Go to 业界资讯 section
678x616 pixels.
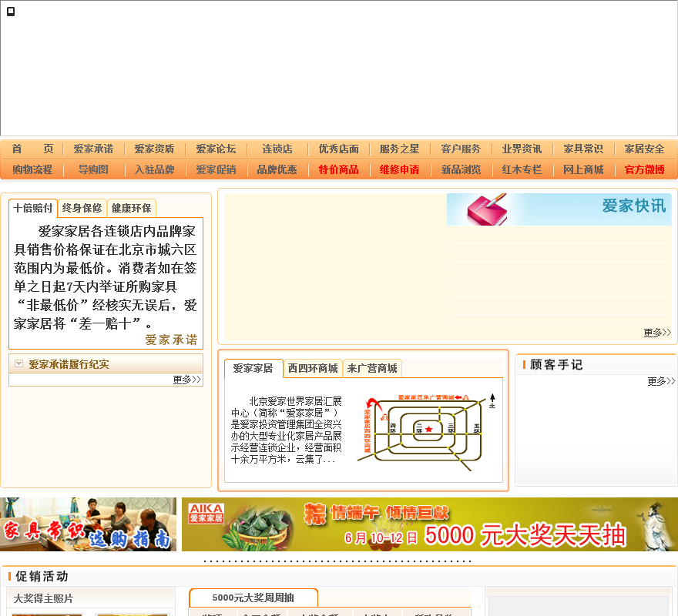pos(522,149)
